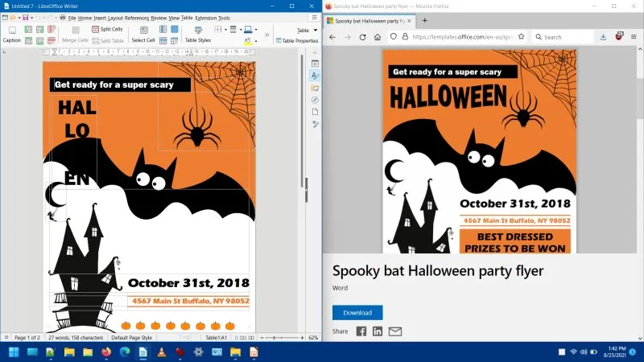The width and height of the screenshot is (644, 362).
Task: Open the References menu in Writer
Action: 137,17
